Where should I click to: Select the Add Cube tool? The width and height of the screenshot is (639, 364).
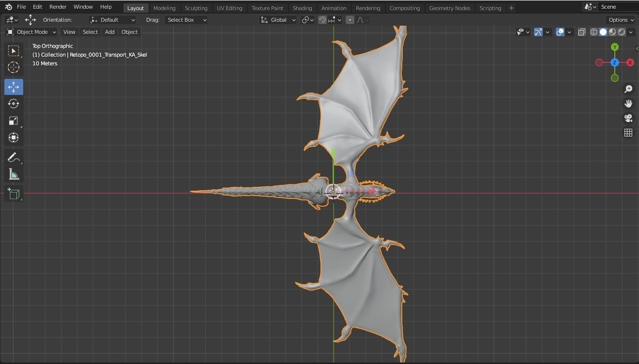pyautogui.click(x=14, y=194)
